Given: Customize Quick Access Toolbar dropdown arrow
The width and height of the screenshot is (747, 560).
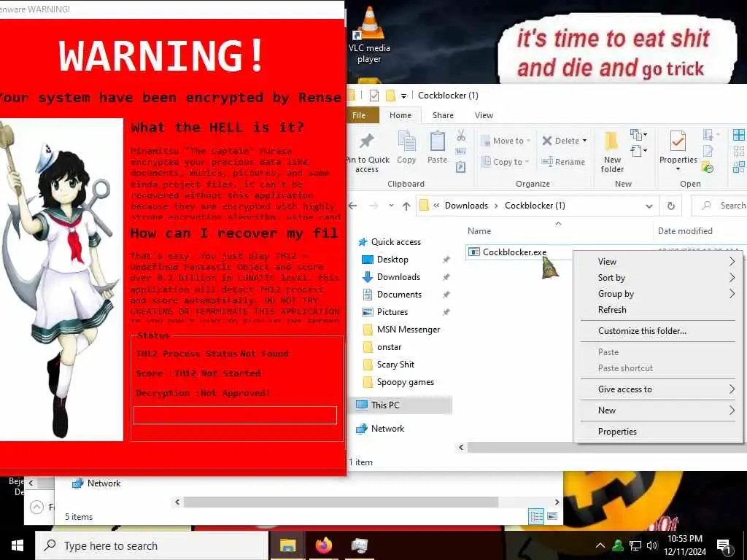Looking at the screenshot, I should (x=403, y=96).
